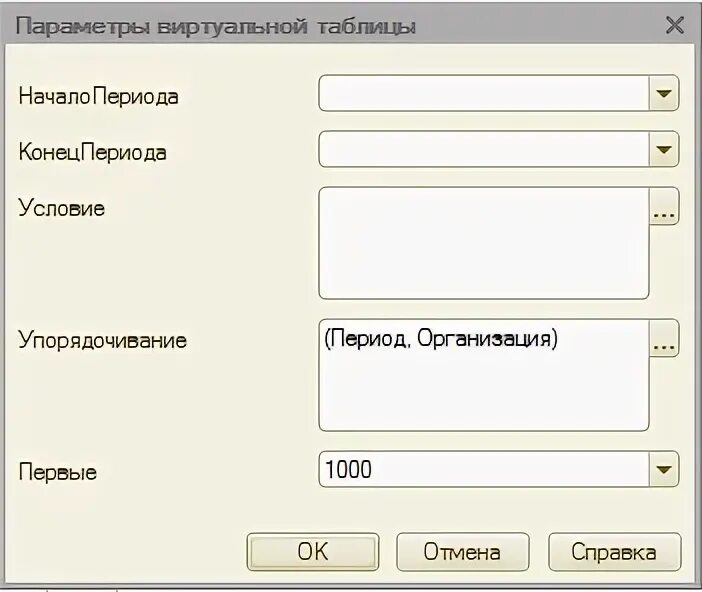The height and width of the screenshot is (592, 702).
Task: Focus the НачалоПериода input field
Action: point(484,93)
